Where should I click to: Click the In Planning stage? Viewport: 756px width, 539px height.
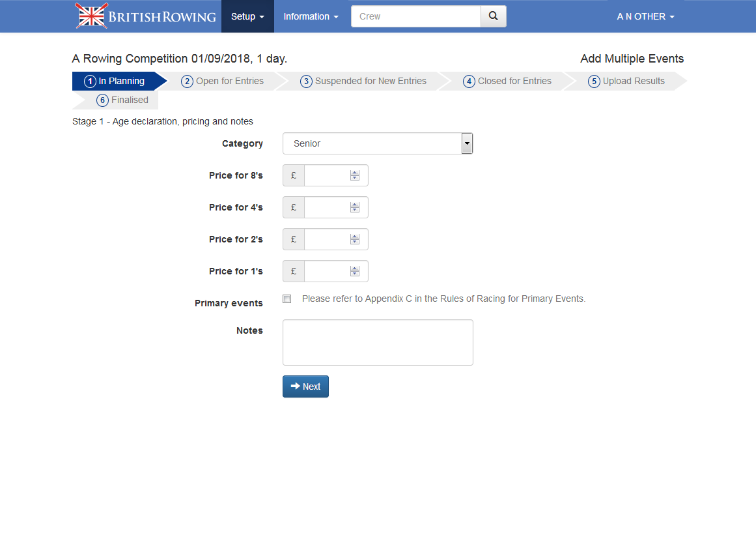[115, 81]
